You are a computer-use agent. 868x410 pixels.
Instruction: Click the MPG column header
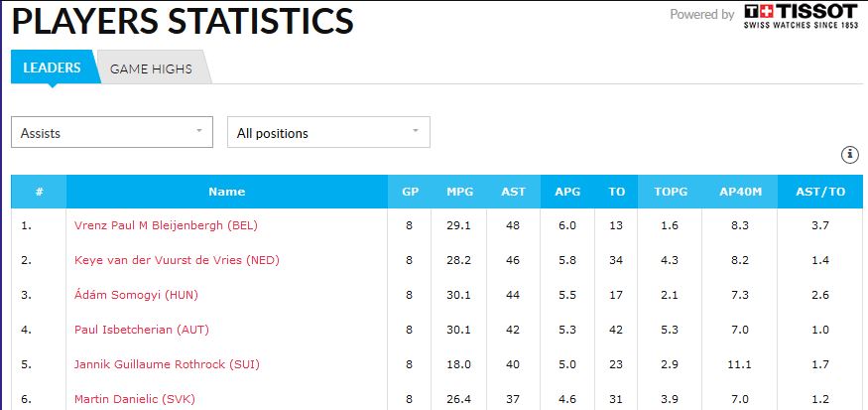[x=459, y=192]
